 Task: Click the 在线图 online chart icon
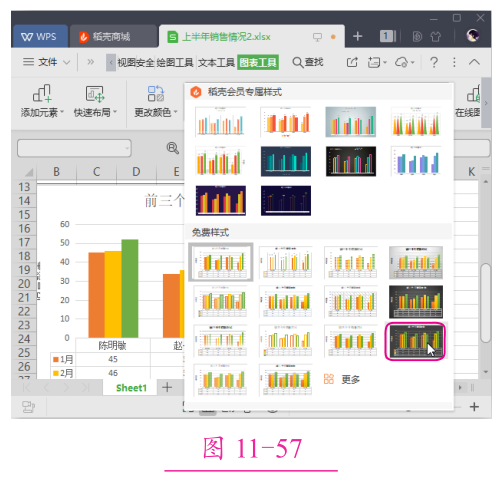coord(469,101)
